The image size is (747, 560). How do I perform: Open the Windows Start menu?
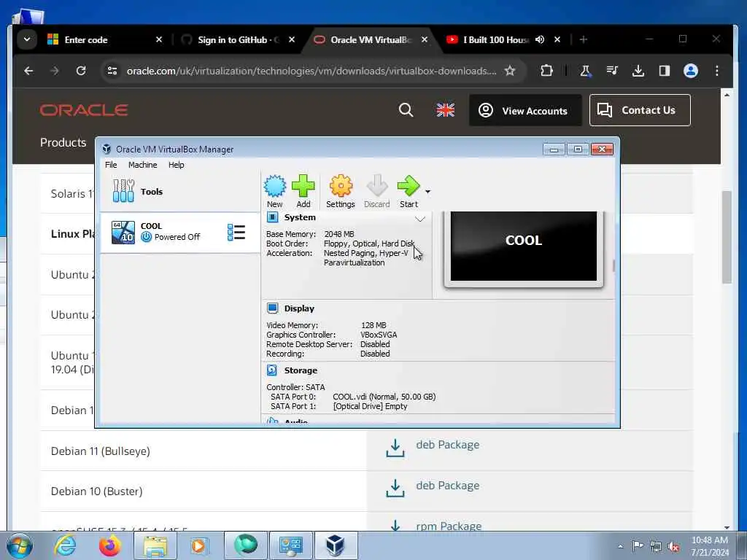20,545
